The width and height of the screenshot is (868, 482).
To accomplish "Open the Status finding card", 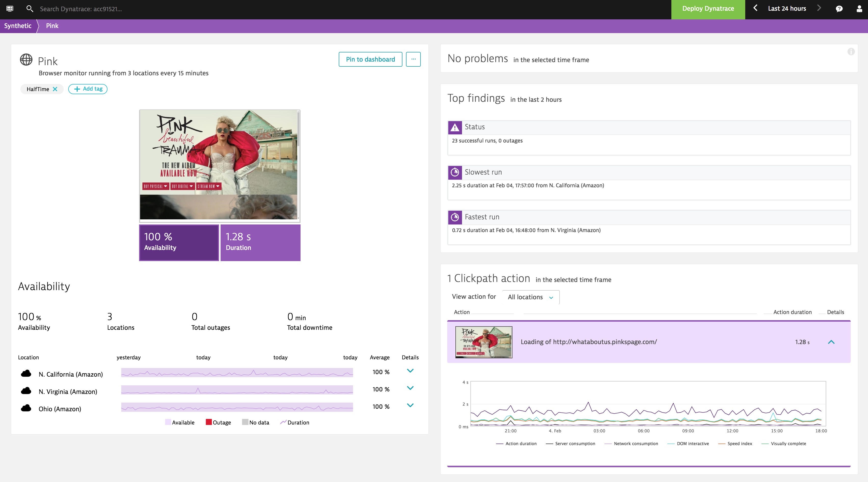I will point(649,138).
